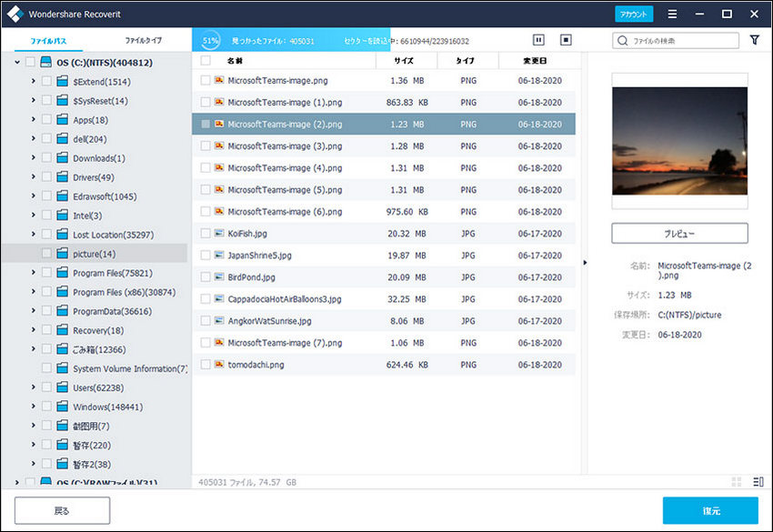This screenshot has width=773, height=532.
Task: Sort by the 名前 column header
Action: [x=235, y=61]
